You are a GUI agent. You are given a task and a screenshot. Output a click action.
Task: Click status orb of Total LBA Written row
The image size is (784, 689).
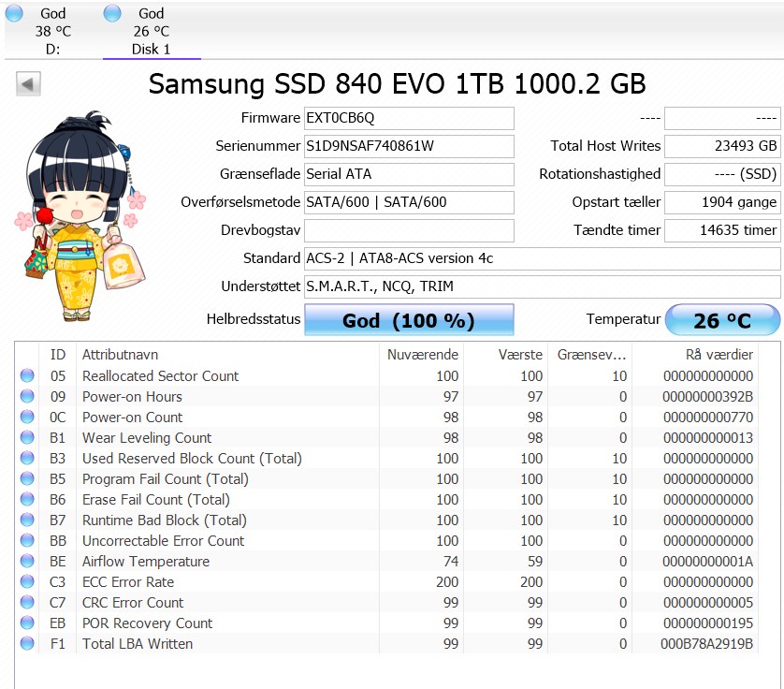click(27, 643)
